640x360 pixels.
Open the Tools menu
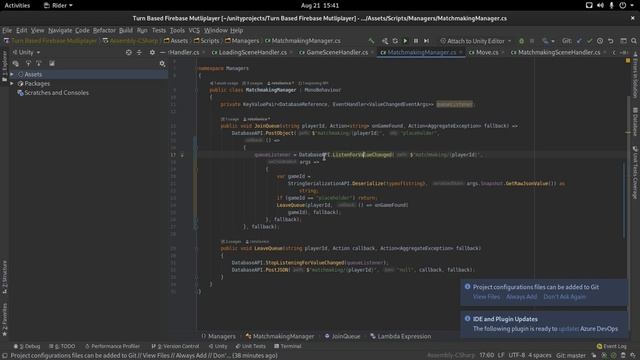(177, 30)
